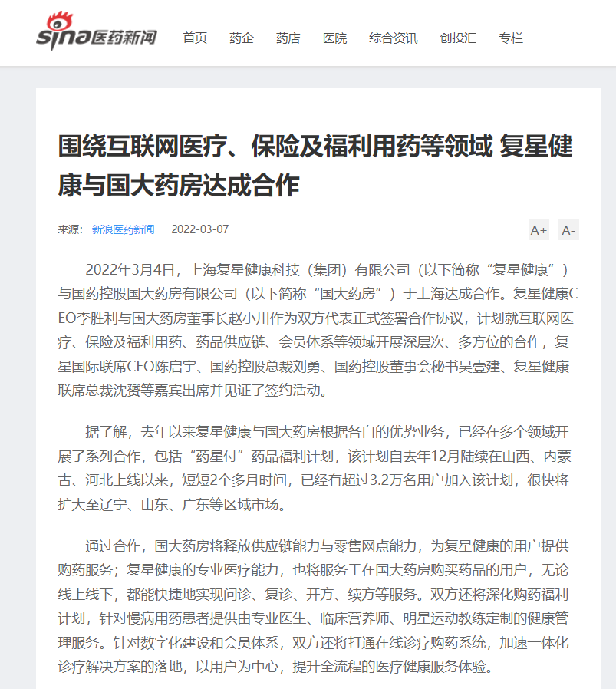This screenshot has width=616, height=689.
Task: Click the 来源 label before source link
Action: pos(71,229)
